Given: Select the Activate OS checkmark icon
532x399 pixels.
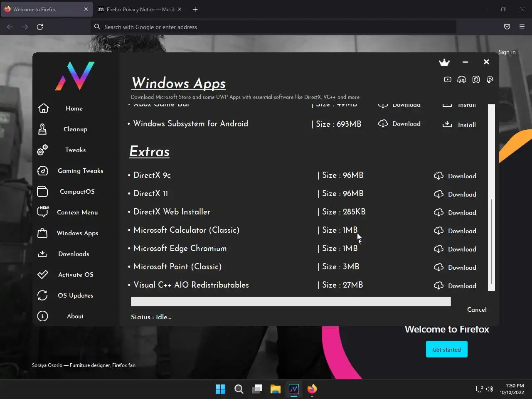Looking at the screenshot, I should (42, 275).
